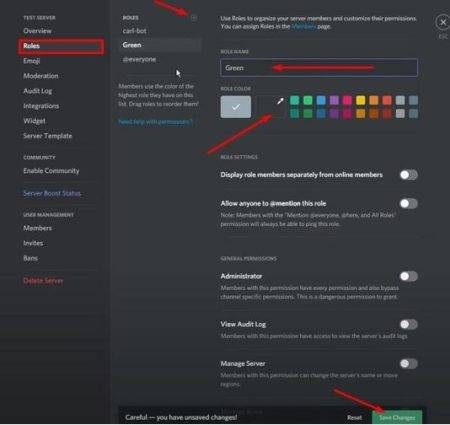
Task: Toggle display role members separately
Action: click(409, 175)
